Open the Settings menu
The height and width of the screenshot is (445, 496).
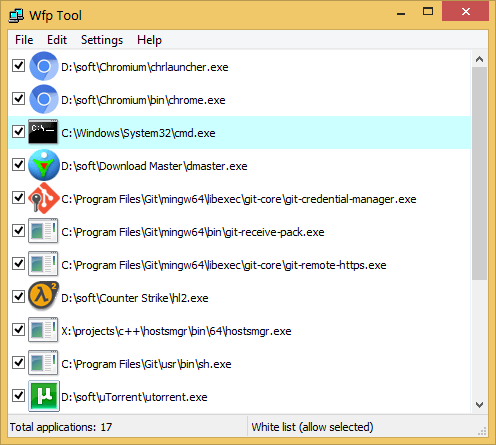(102, 40)
